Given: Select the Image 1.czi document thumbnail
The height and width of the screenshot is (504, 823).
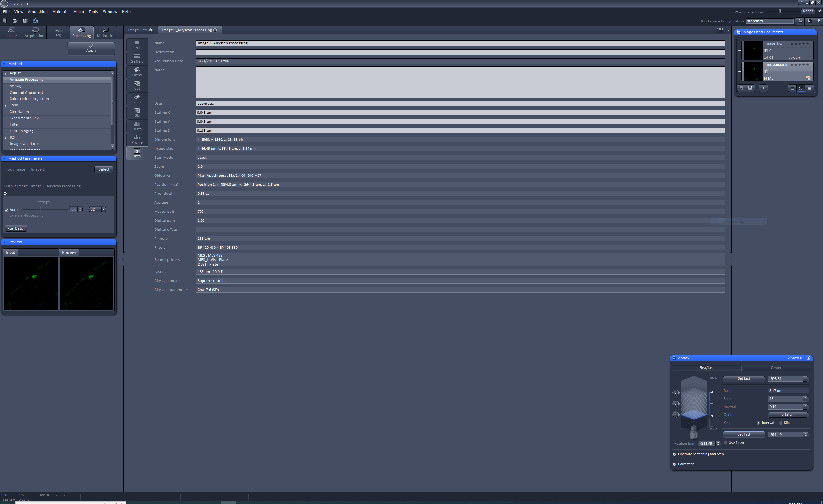Looking at the screenshot, I should coord(753,50).
